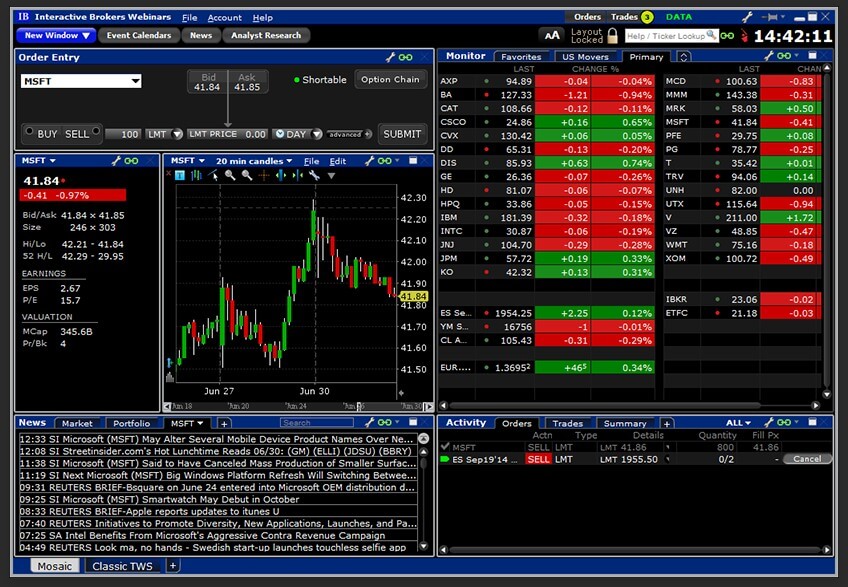The height and width of the screenshot is (587, 848).
Task: Select the chart text annotation T icon
Action: click(180, 175)
